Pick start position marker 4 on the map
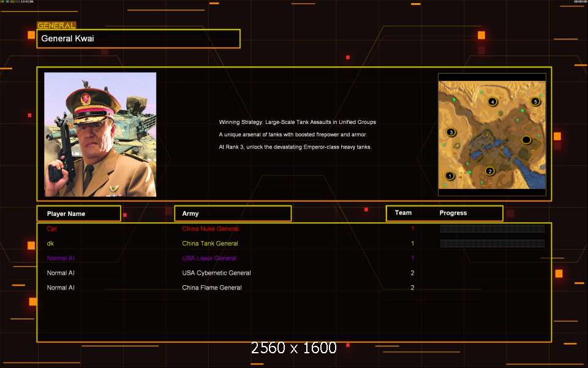This screenshot has height=368, width=588. [x=492, y=102]
